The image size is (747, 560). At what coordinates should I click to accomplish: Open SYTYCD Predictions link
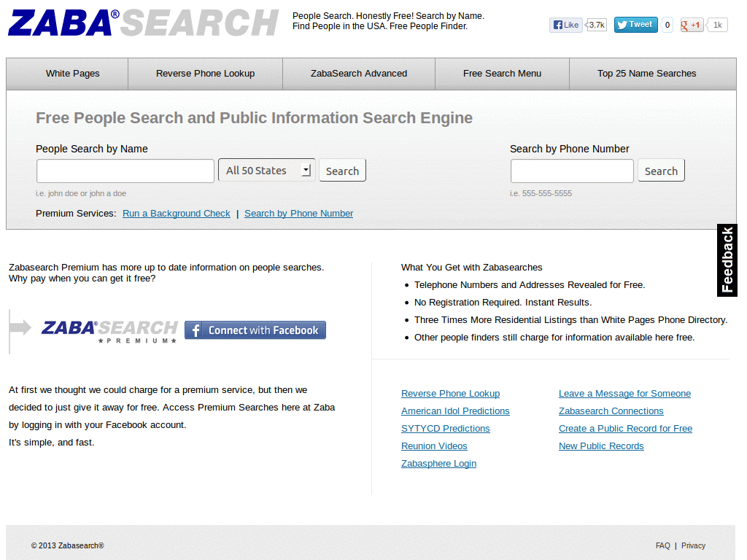click(x=445, y=429)
